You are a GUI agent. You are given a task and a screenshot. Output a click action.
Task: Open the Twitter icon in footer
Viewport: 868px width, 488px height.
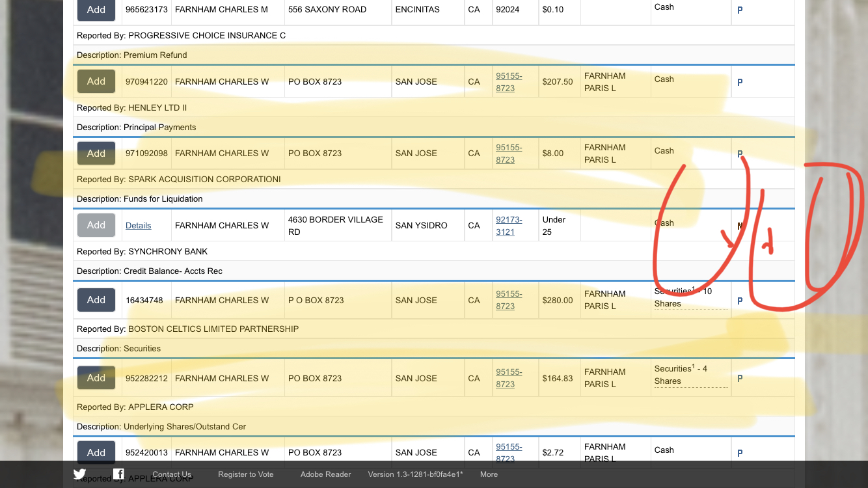79,474
